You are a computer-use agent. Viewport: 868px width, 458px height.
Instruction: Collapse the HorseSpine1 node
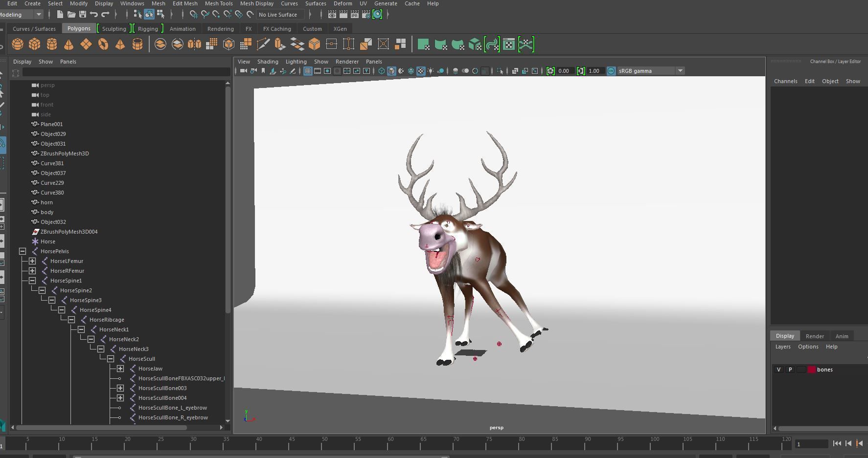(32, 281)
